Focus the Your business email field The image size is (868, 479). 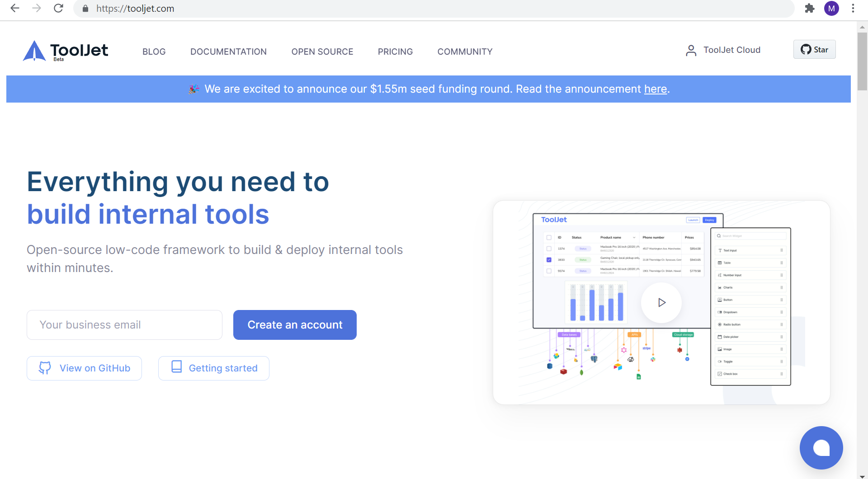point(124,325)
